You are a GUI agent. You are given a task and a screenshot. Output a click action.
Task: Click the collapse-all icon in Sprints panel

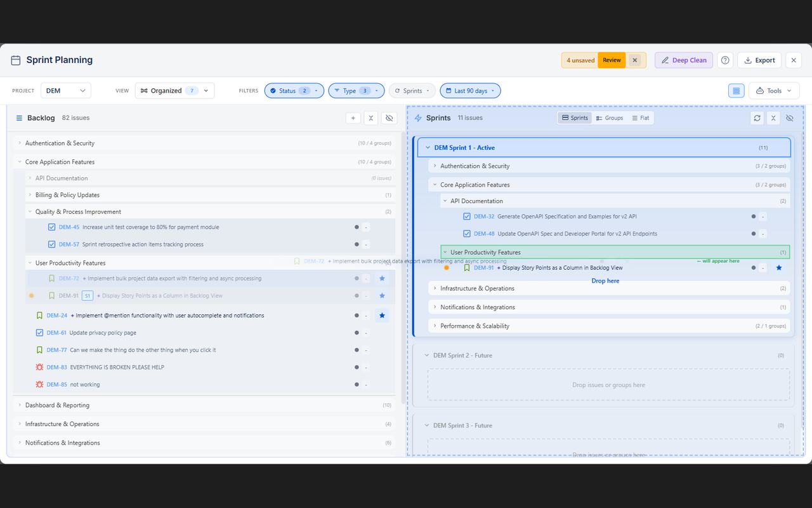[x=773, y=117]
